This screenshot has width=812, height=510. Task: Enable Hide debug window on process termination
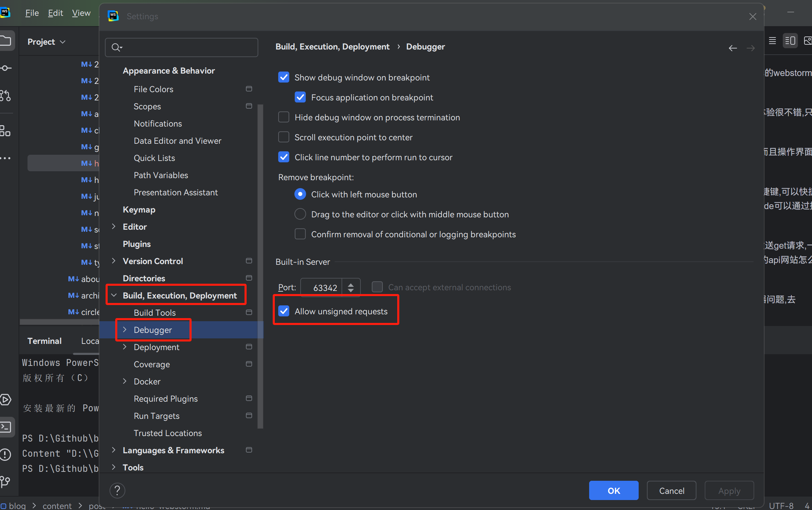284,117
